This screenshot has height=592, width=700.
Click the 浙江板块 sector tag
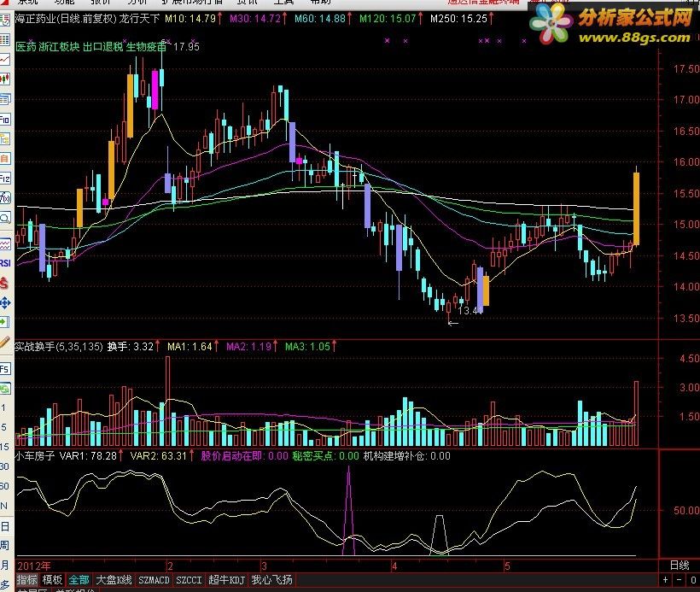(59, 46)
